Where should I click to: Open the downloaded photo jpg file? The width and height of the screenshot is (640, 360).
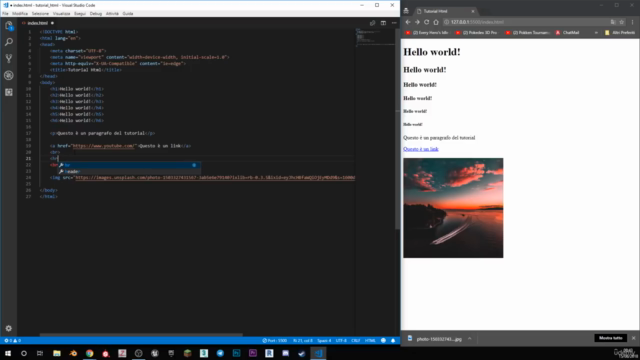[x=435, y=339]
